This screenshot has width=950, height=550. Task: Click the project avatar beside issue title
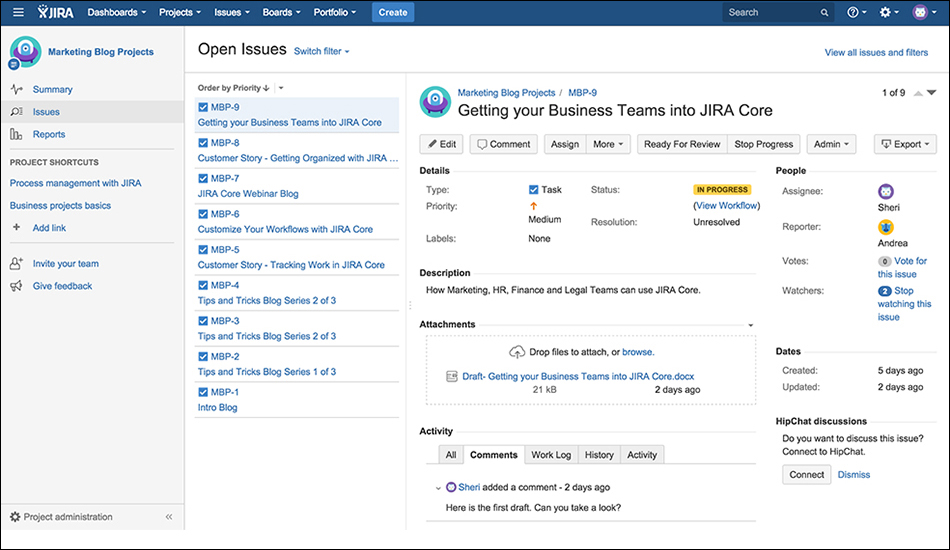pyautogui.click(x=435, y=101)
